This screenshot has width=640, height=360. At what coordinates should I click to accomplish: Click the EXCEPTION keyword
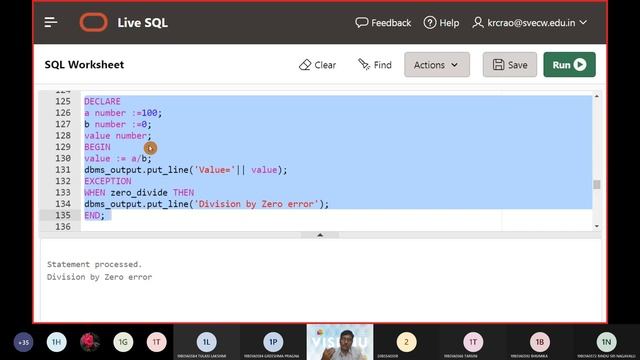[x=108, y=181]
